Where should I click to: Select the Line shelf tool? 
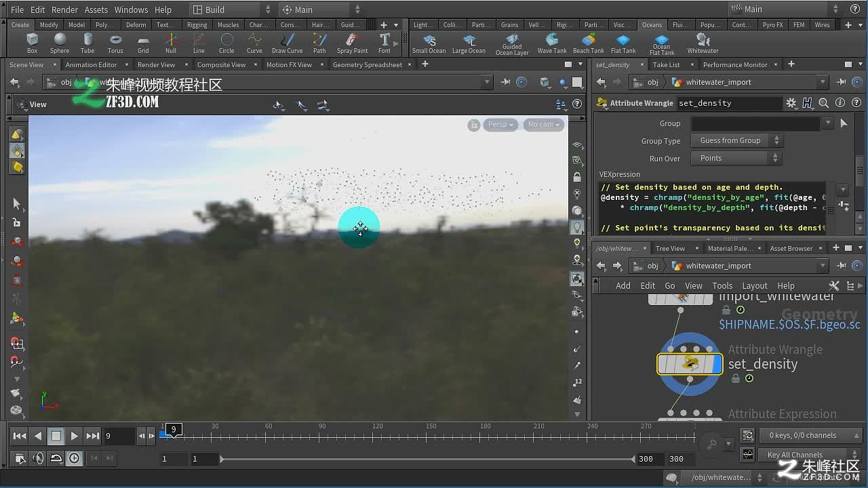pyautogui.click(x=199, y=43)
